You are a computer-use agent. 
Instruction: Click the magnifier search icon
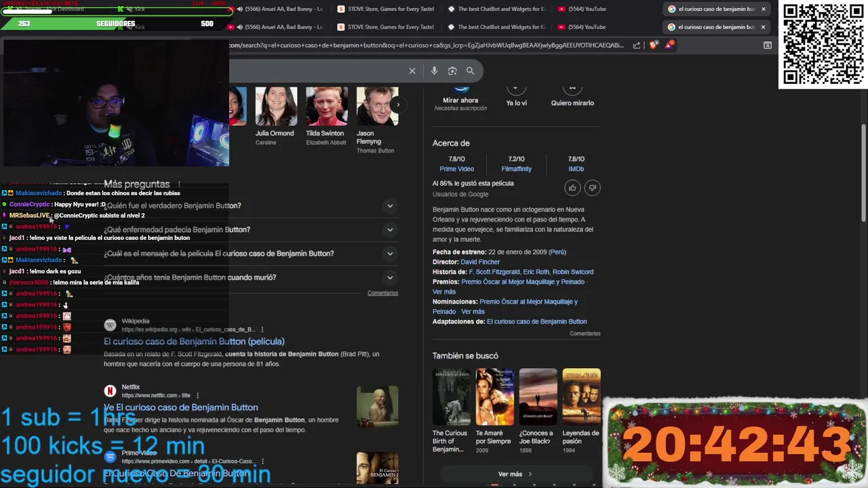coord(470,70)
